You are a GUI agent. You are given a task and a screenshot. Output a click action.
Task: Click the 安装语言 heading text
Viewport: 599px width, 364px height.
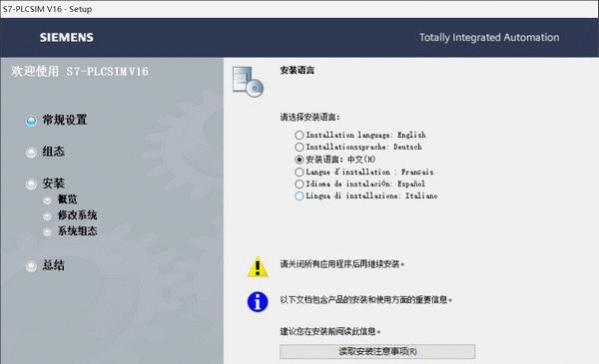point(298,70)
